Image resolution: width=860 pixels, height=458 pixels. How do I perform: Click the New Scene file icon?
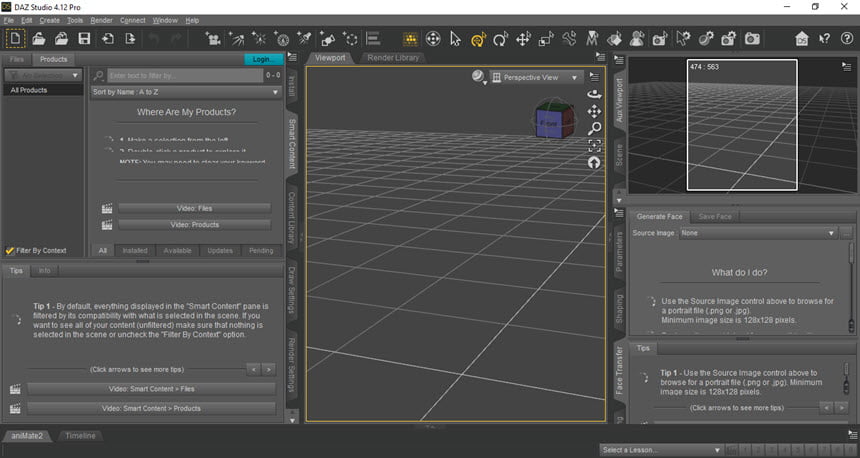click(15, 39)
